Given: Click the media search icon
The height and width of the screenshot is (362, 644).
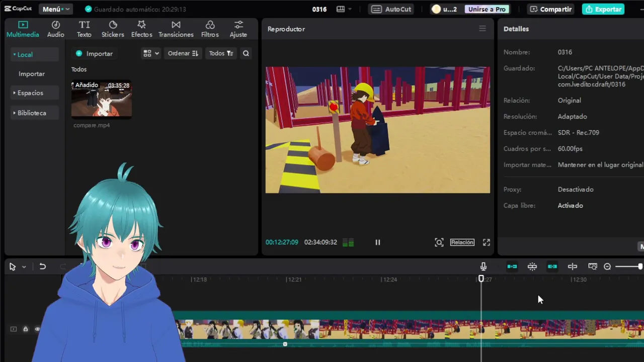Looking at the screenshot, I should point(246,53).
